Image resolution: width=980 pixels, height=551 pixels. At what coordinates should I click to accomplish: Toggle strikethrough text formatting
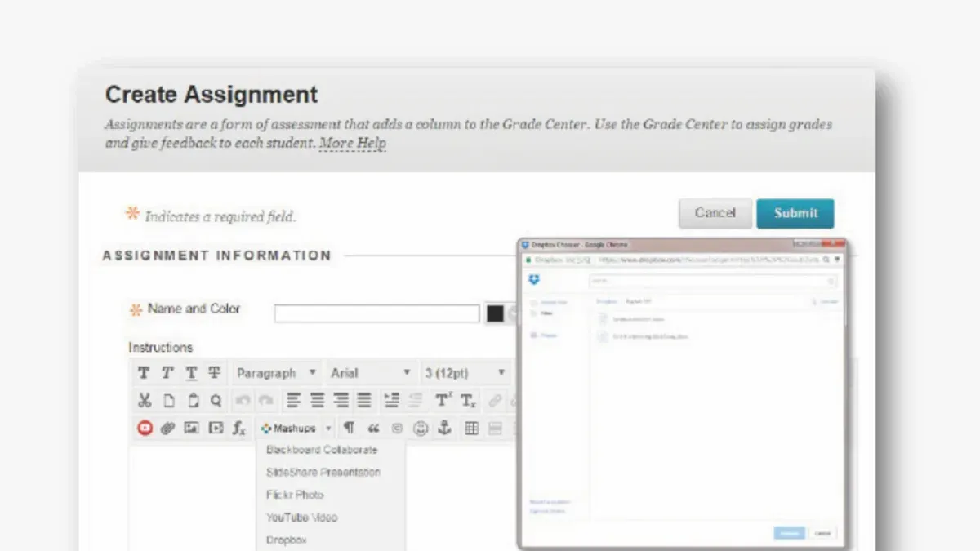coord(214,373)
